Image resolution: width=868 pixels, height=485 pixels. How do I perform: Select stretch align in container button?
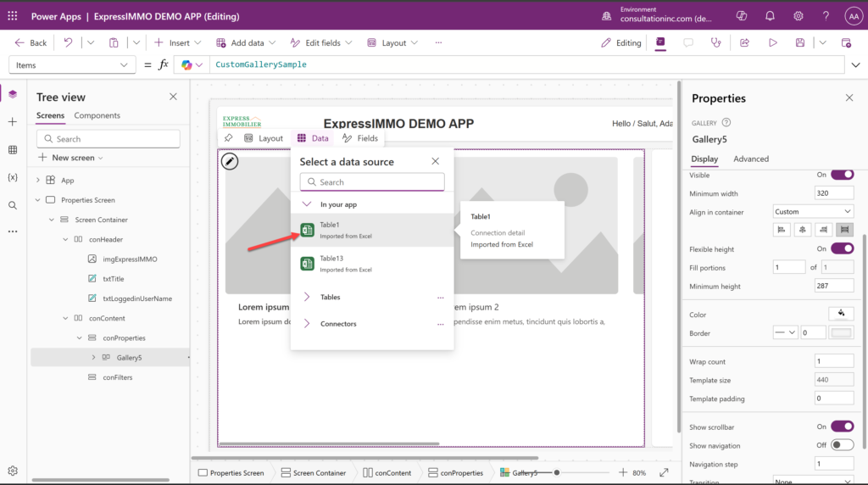844,230
